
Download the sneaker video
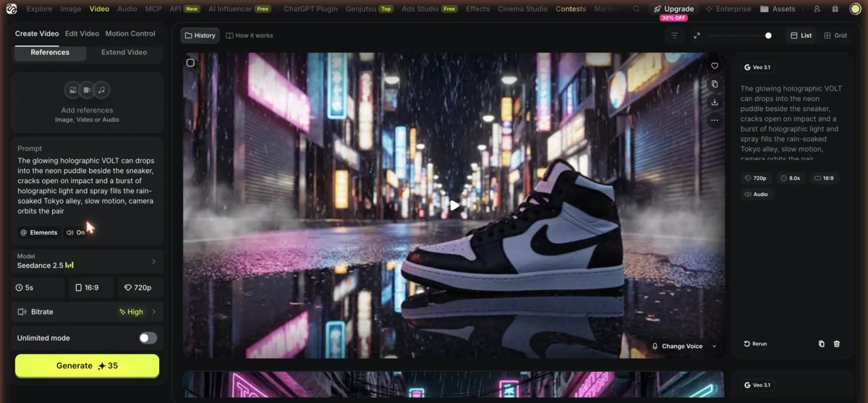coord(715,102)
